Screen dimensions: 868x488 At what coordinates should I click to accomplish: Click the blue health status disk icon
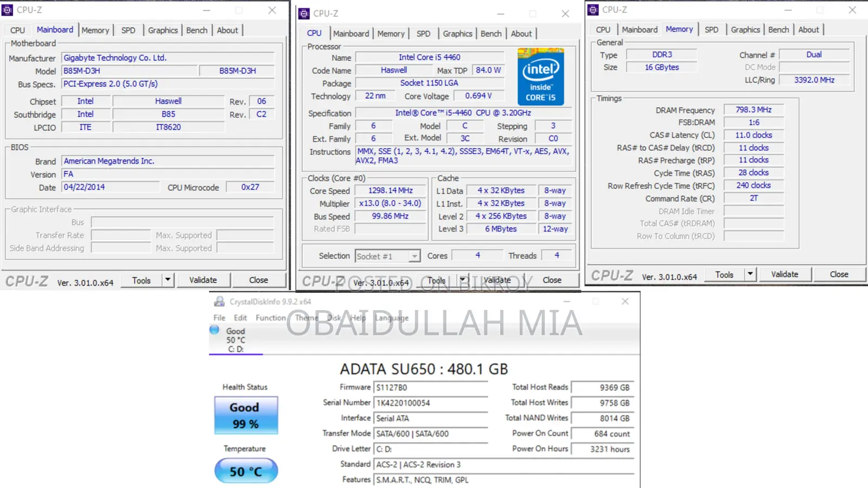pos(214,330)
